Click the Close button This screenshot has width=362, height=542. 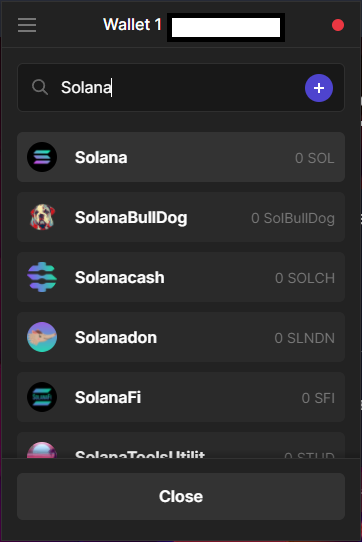point(181,496)
